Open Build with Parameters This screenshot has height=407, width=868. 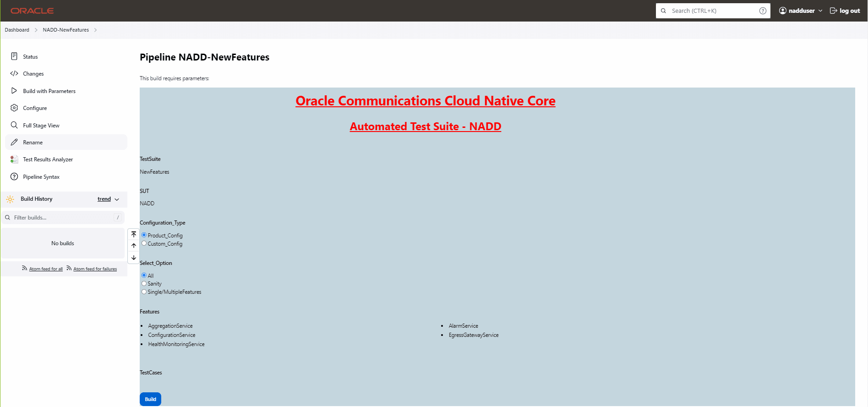pyautogui.click(x=66, y=91)
